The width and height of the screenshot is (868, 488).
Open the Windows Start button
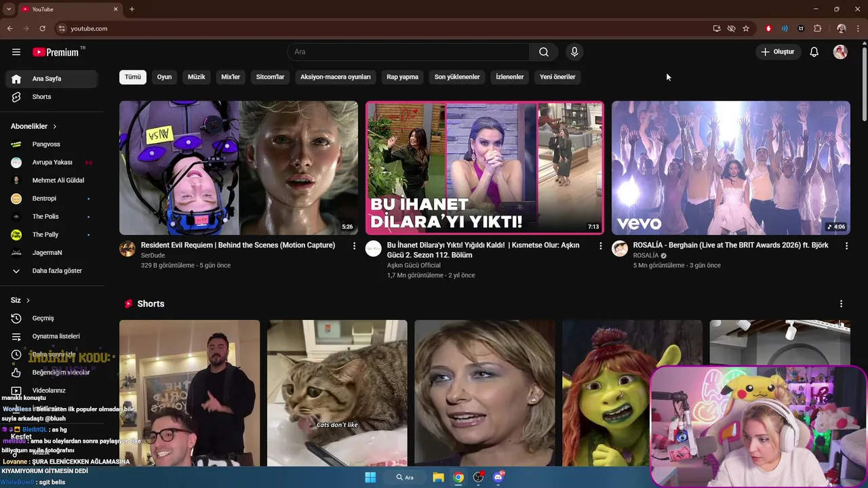point(370,477)
